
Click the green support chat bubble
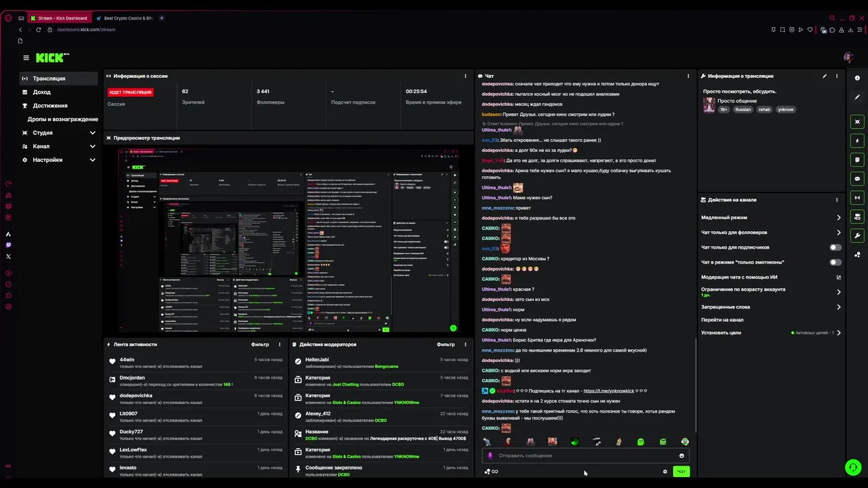853,467
